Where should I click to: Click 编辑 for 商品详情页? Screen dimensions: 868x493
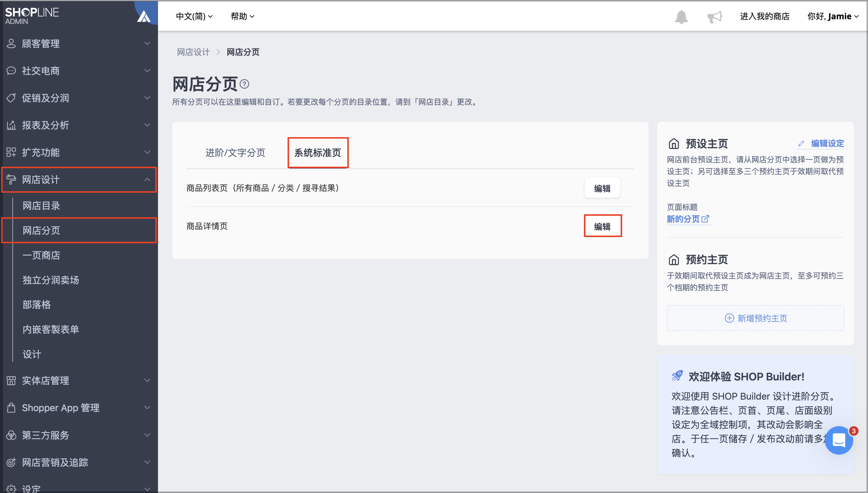click(x=602, y=226)
